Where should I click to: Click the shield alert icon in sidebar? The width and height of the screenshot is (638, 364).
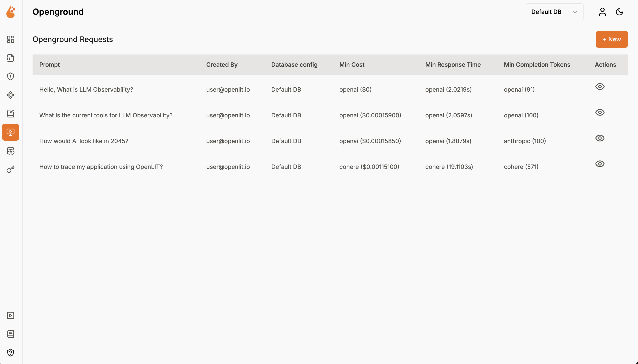[11, 76]
